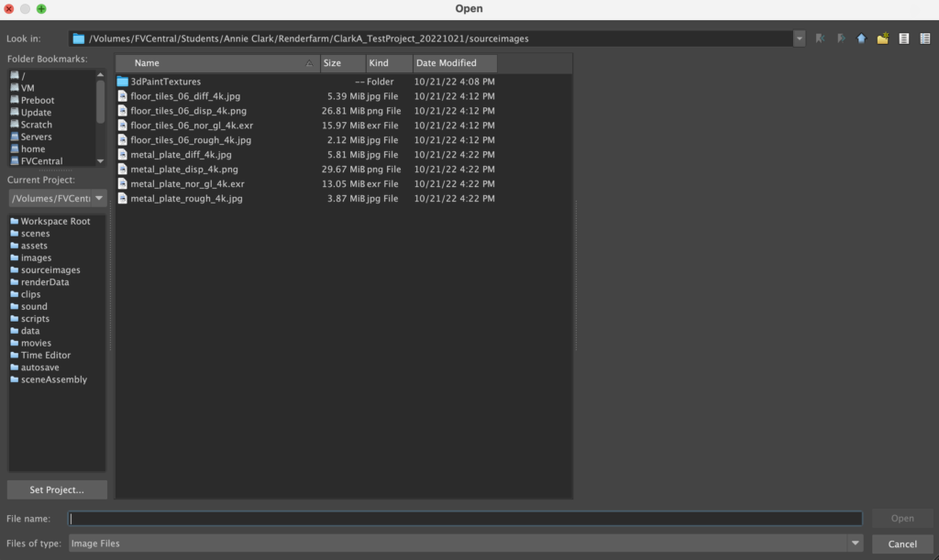939x560 pixels.
Task: Click the Set Project... button
Action: point(57,489)
